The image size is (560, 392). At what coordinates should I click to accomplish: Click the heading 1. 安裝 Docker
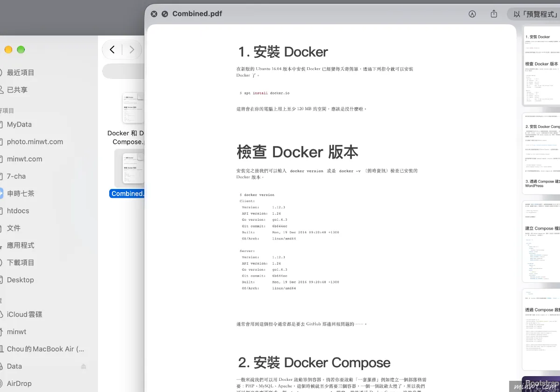pyautogui.click(x=283, y=52)
